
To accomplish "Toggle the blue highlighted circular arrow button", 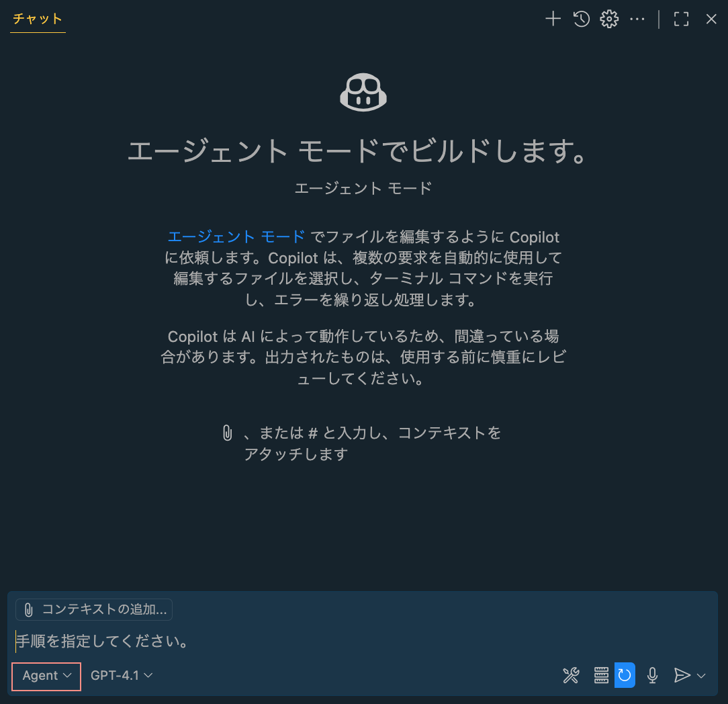I will pyautogui.click(x=625, y=676).
